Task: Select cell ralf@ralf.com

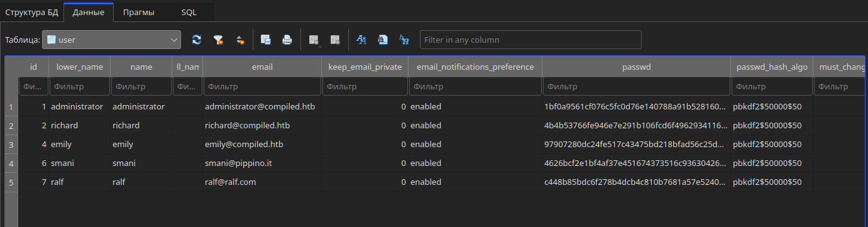Action: (x=262, y=182)
